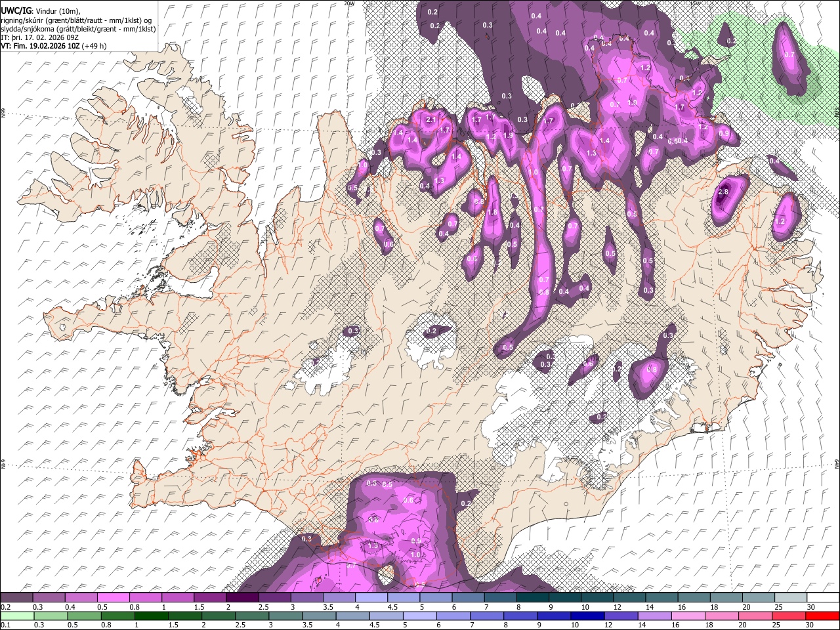This screenshot has height=630, width=840.
Task: Click the white snow swatch above 30
Action: pos(822,597)
